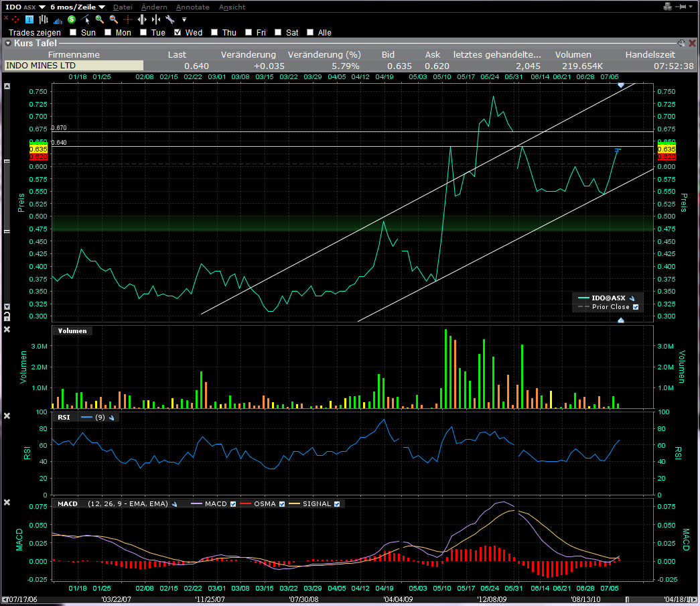Select the trendline drawing cursor tool
700x606 pixels.
(86, 19)
